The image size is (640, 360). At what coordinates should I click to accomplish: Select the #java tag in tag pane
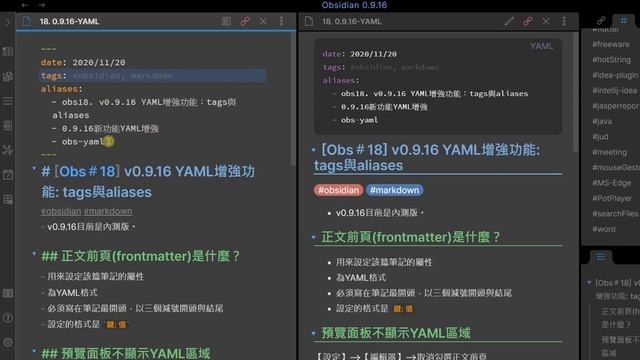coord(602,121)
